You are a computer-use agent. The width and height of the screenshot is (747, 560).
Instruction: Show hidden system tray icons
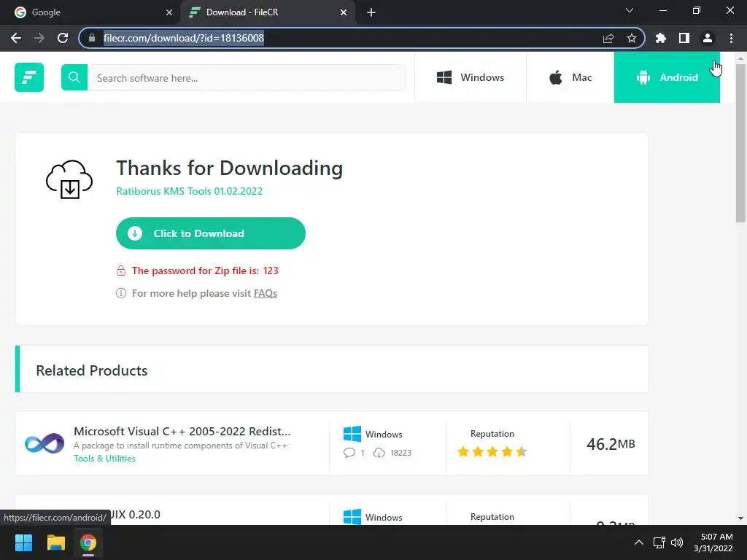(x=639, y=542)
